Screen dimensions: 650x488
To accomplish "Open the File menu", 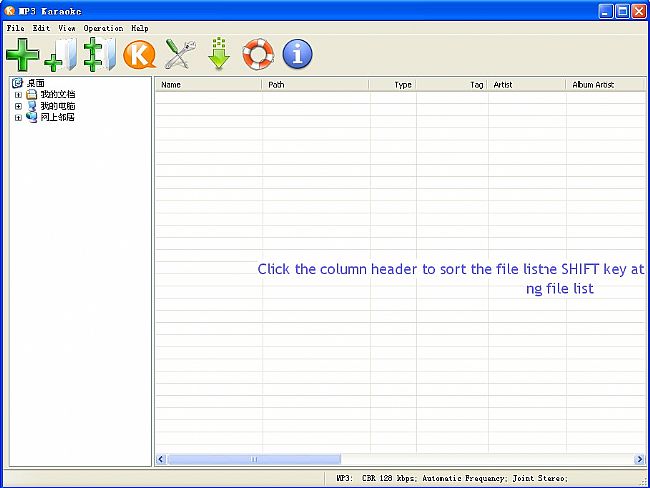I will point(15,28).
